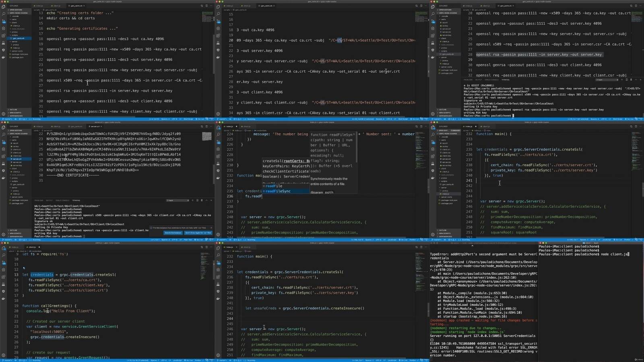The image size is (644, 362).
Task: Click the horizontal scrollbar in the frame starting 'echo Creating certs folder'
Action: tap(91, 116)
